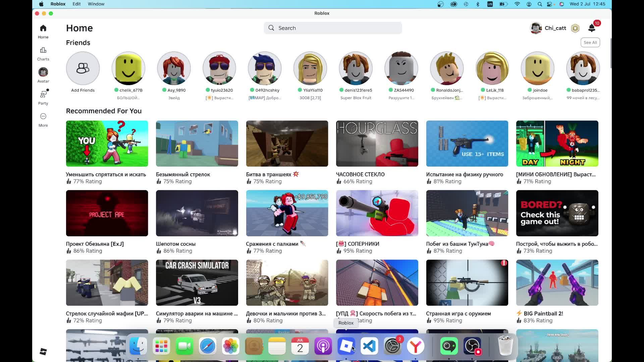Screen dimensions: 644x362
Task: Open friend RonaldoJonj avatar
Action: coord(447,68)
